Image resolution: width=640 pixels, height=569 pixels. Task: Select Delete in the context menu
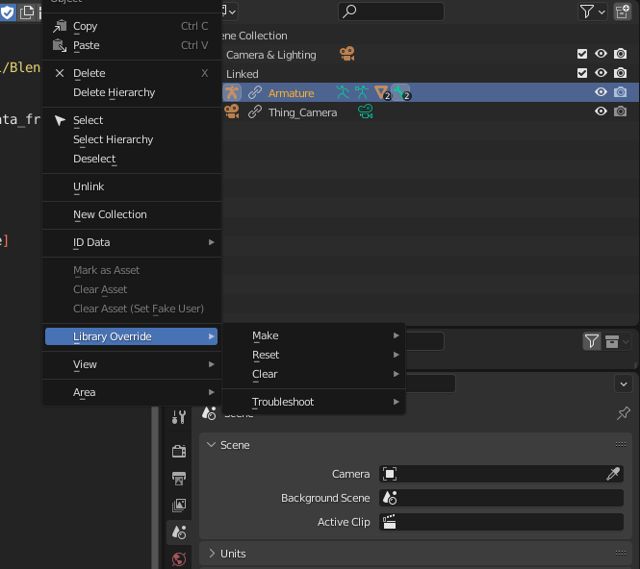(x=132, y=73)
